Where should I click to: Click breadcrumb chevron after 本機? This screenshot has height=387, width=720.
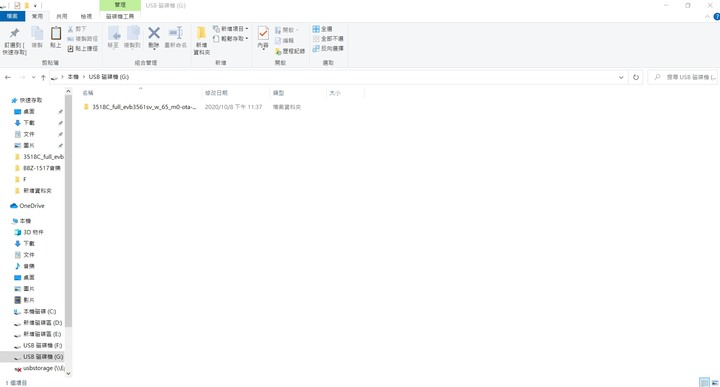[84, 77]
